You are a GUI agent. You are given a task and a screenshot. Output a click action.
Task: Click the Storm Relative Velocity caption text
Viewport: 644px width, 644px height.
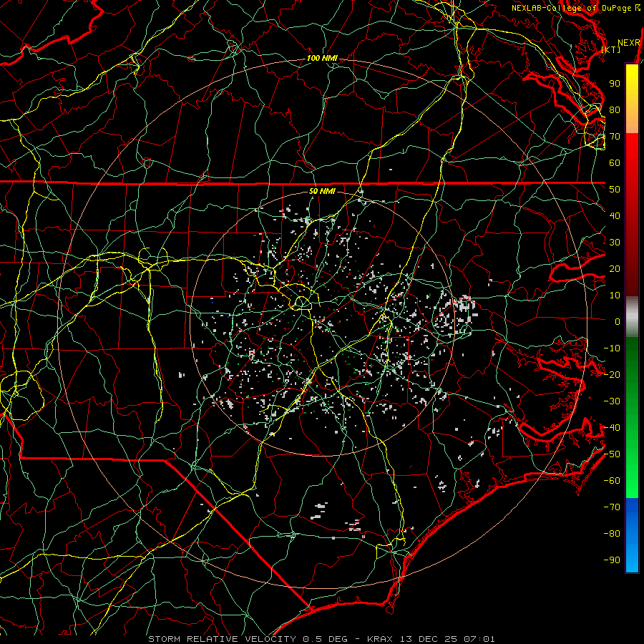point(321,639)
